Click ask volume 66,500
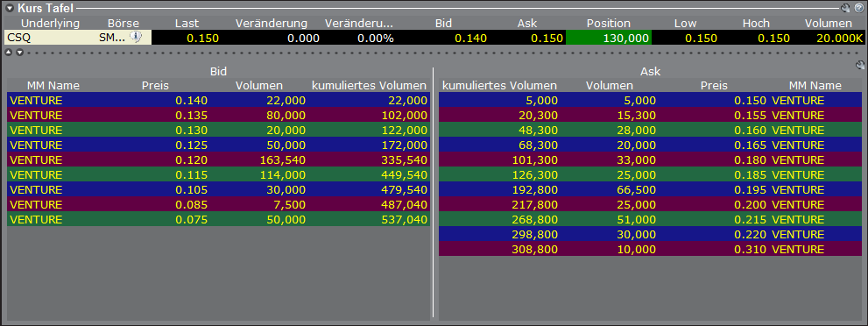Viewport: 868px width, 326px height. click(x=637, y=190)
